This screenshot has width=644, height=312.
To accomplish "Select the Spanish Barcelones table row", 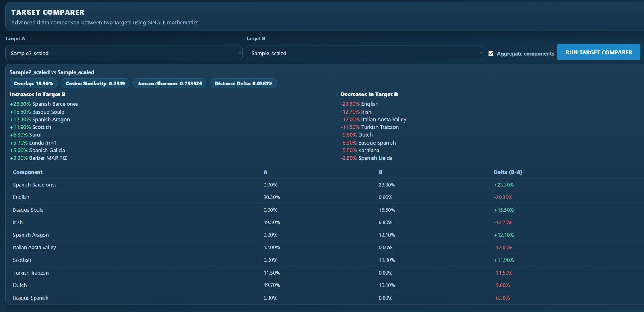I will click(35, 185).
